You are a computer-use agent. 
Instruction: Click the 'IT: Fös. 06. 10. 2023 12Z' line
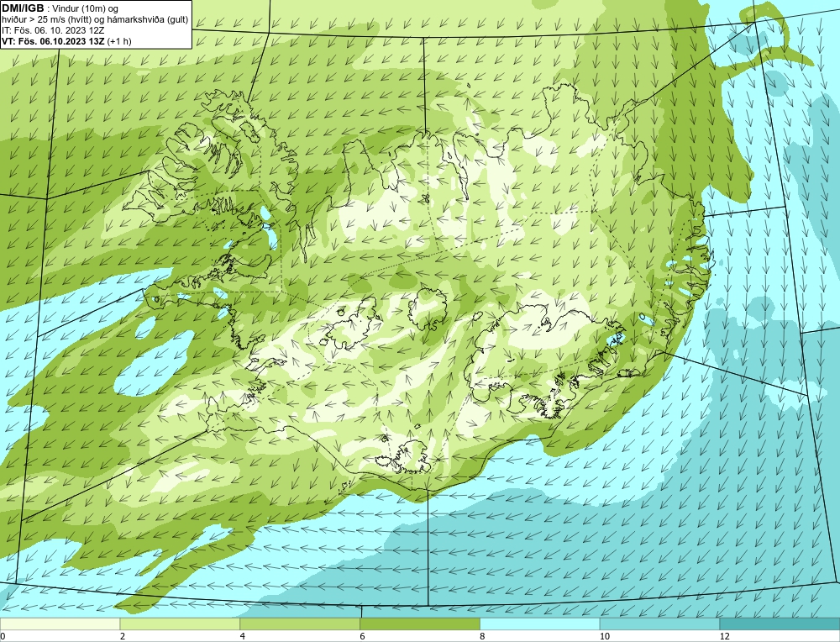coord(53,30)
